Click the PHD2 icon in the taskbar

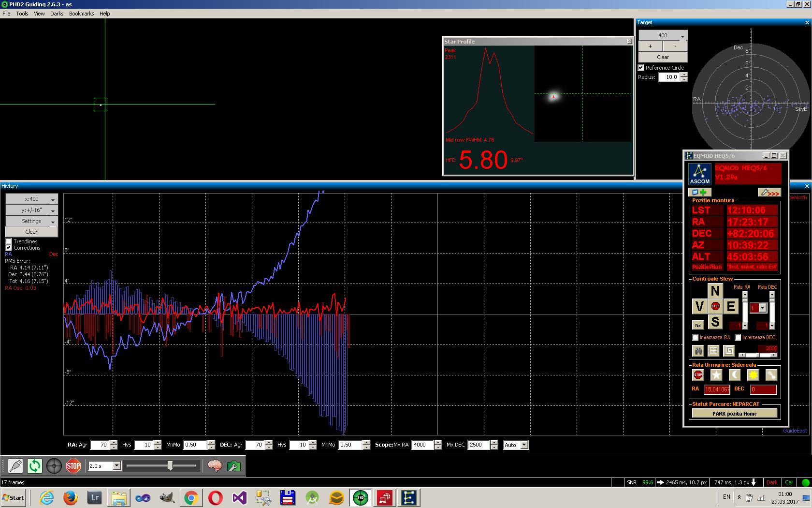(361, 497)
